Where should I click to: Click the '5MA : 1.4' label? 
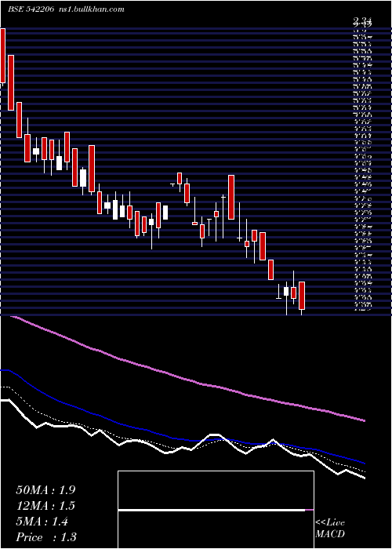click(42, 522)
